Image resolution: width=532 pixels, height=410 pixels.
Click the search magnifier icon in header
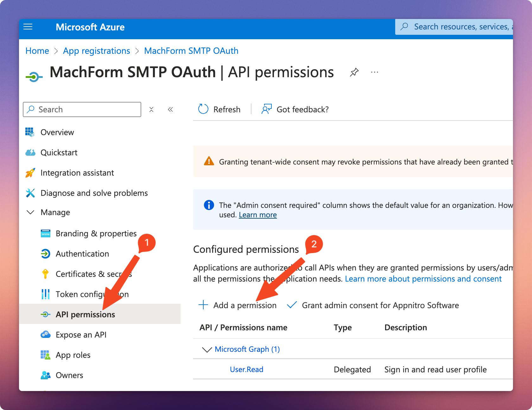(404, 27)
